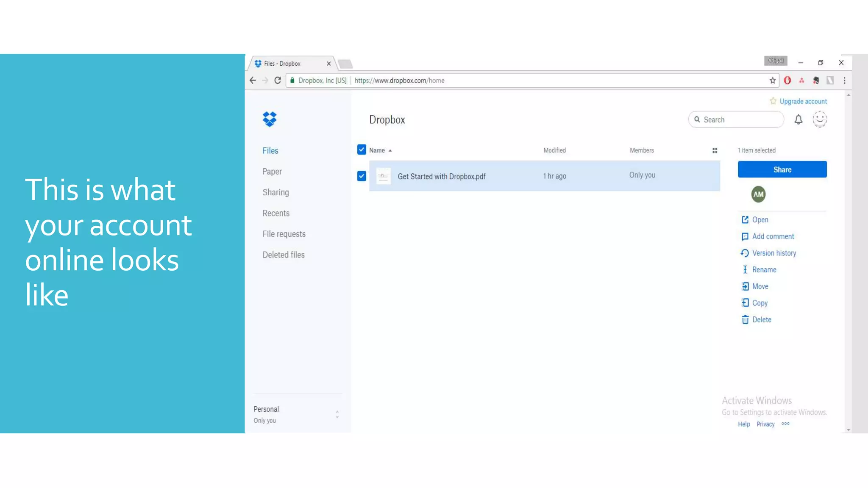Viewport: 868px width, 488px height.
Task: Click the trash icon for Delete
Action: 745,320
